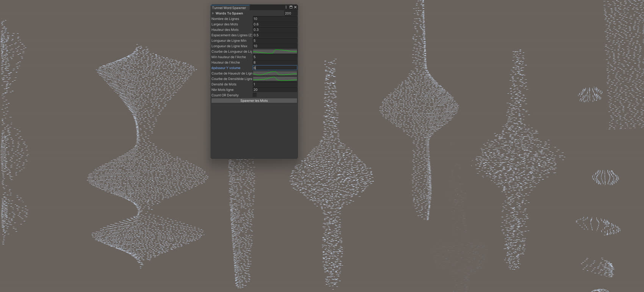Click the Words To Spawn label
This screenshot has width=644, height=292.
229,13
